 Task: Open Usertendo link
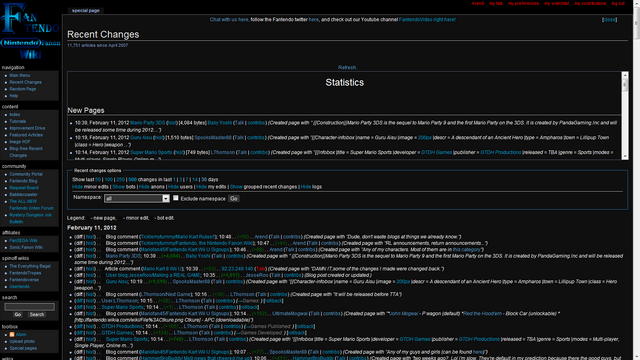click(20, 287)
